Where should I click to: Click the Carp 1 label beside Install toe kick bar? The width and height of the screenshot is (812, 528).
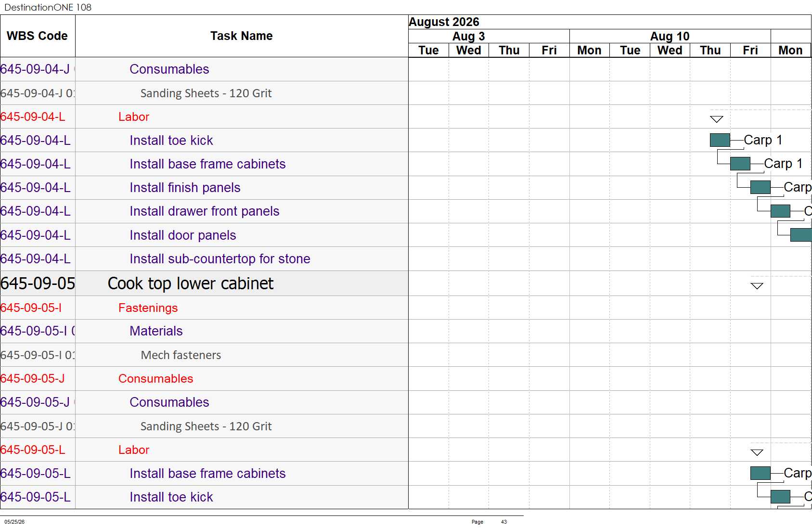(x=763, y=140)
